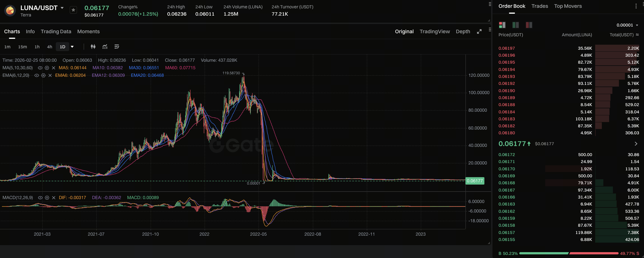Viewport: 644px width, 258px height.
Task: Toggle MA(5,10,30,60) visibility eye
Action: 40,68
